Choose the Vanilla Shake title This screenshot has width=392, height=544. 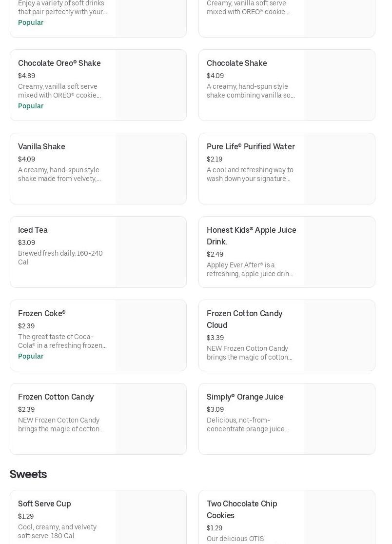pos(41,147)
